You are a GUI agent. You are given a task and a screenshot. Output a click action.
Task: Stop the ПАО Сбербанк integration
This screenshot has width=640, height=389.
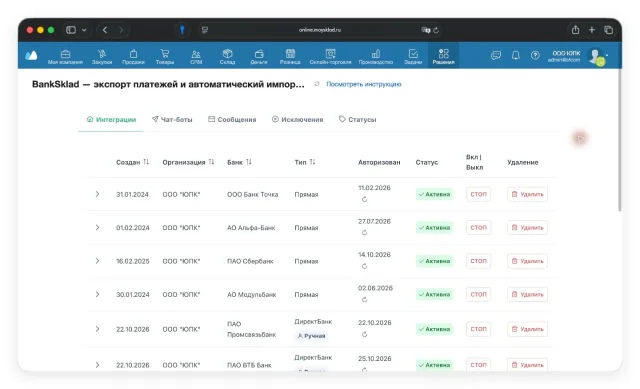point(478,261)
